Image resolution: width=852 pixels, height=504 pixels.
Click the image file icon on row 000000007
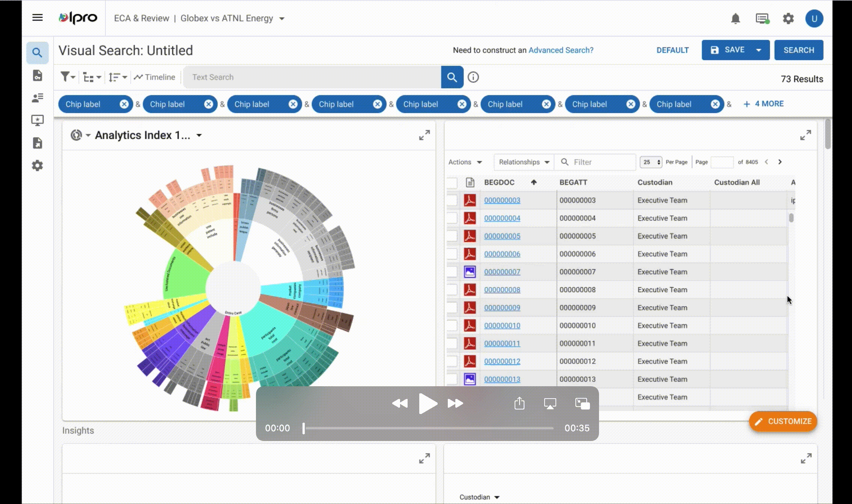click(x=471, y=271)
